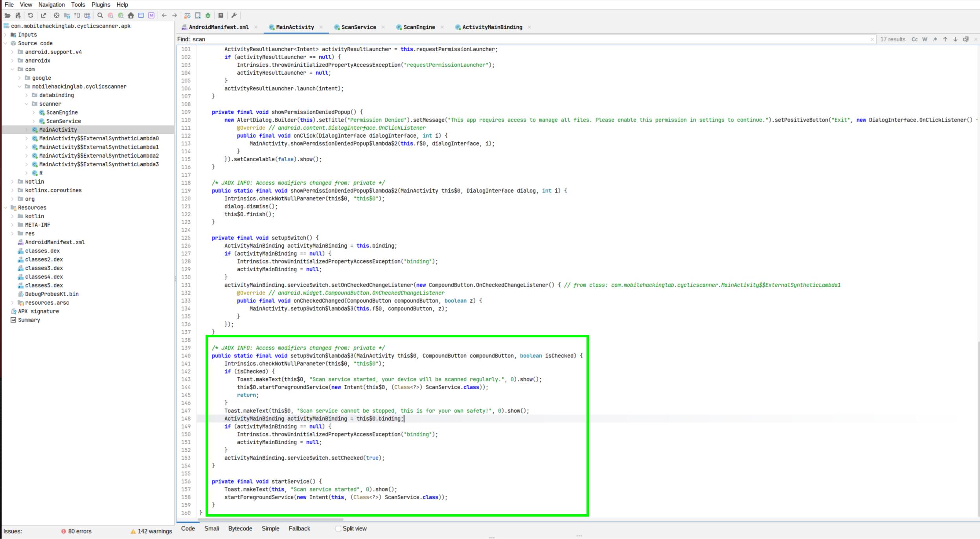Screen dimensions: 980x539
Task: Expand the kotlin source package
Action: point(13,182)
